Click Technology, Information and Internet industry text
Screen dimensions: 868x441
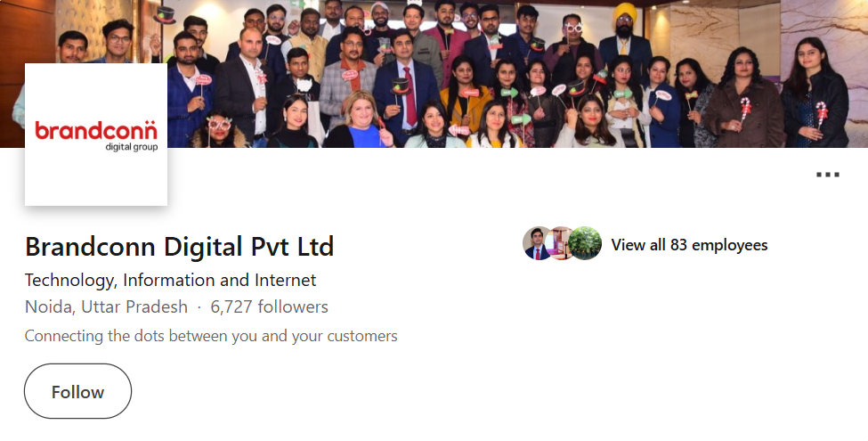tap(170, 280)
